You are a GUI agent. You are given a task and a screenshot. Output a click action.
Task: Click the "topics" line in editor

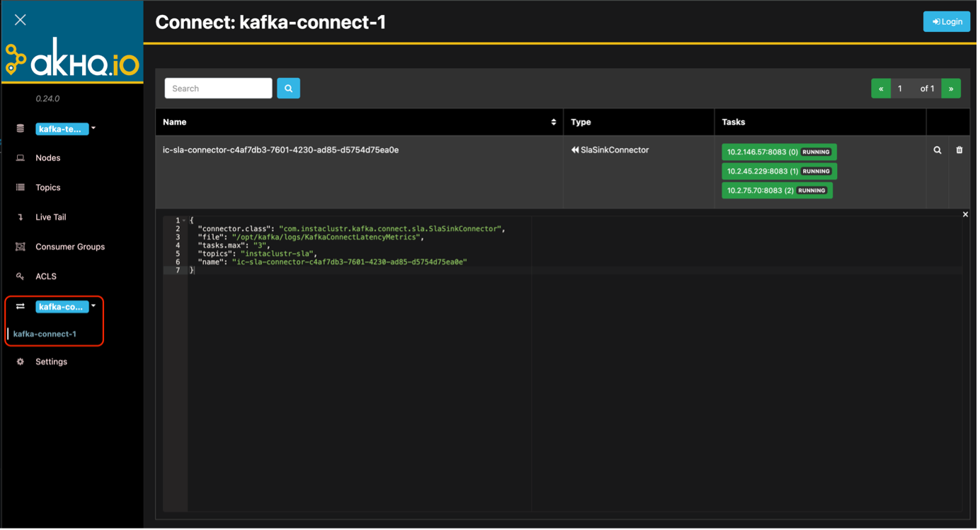tap(258, 254)
